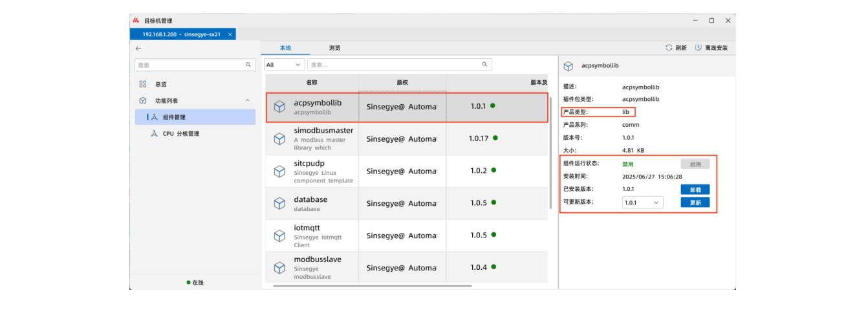Open the updatable version 1.0.1 dropdown
The image size is (868, 330).
click(x=642, y=203)
